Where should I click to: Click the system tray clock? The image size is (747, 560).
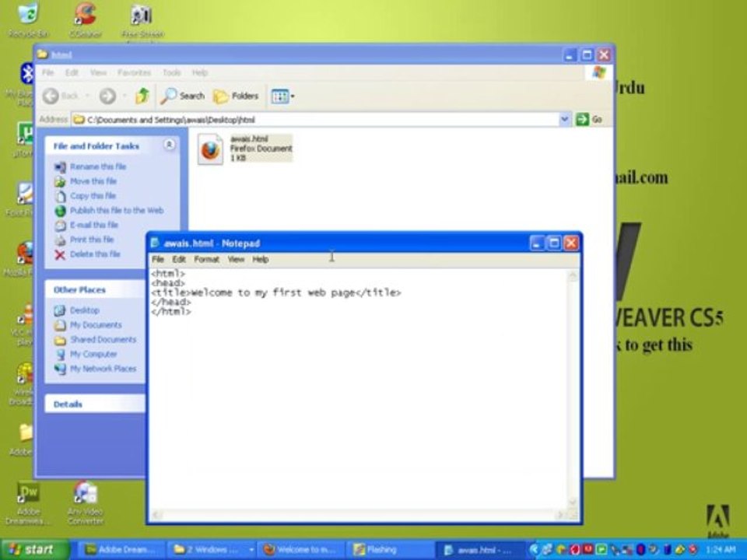pyautogui.click(x=721, y=550)
